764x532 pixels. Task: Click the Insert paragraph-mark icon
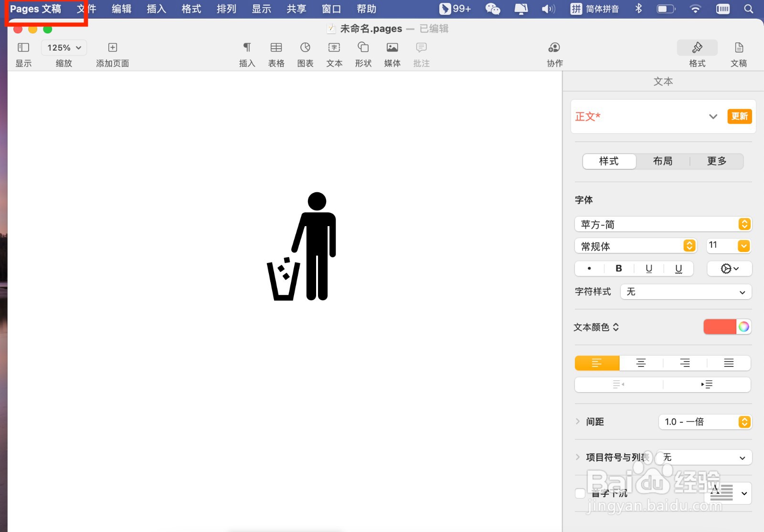point(247,48)
